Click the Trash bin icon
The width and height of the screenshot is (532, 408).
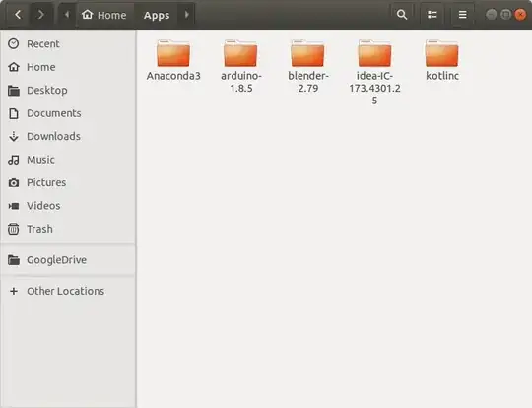[x=14, y=229]
